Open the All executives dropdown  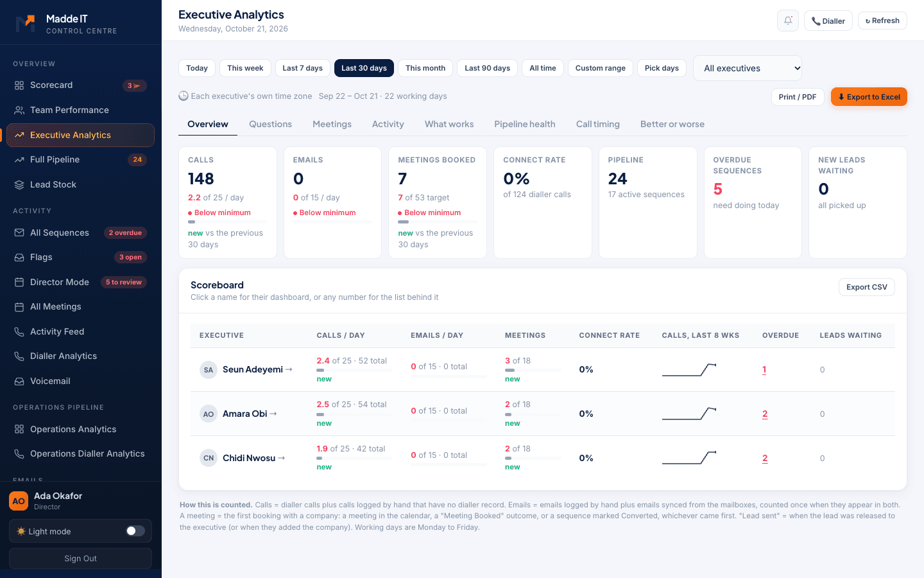click(748, 68)
